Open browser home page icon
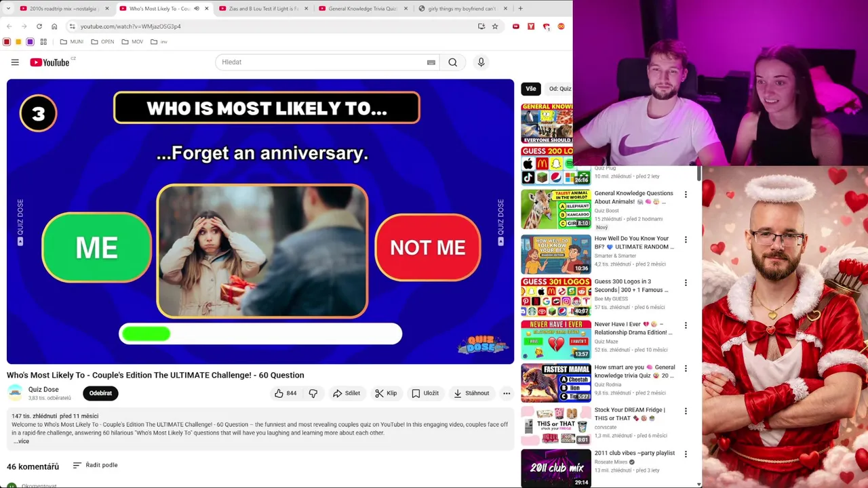This screenshot has width=868, height=488. [x=54, y=26]
